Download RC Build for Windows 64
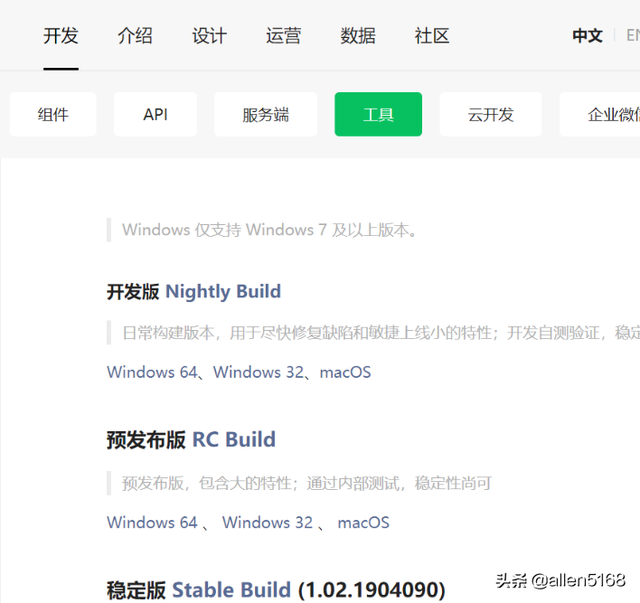 pos(152,523)
